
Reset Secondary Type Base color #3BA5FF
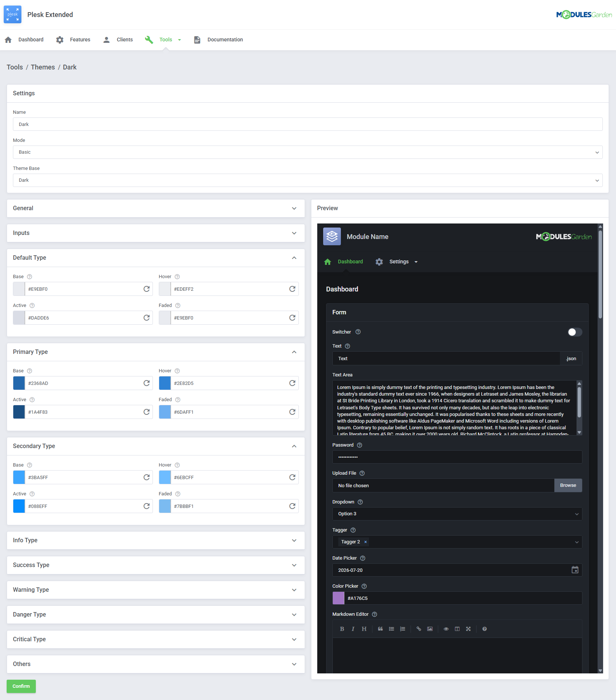click(147, 477)
